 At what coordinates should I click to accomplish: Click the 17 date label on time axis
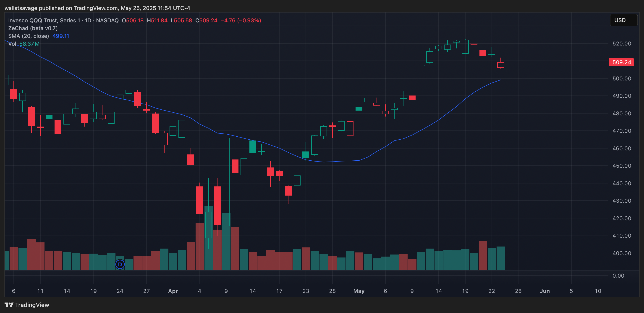pos(279,291)
